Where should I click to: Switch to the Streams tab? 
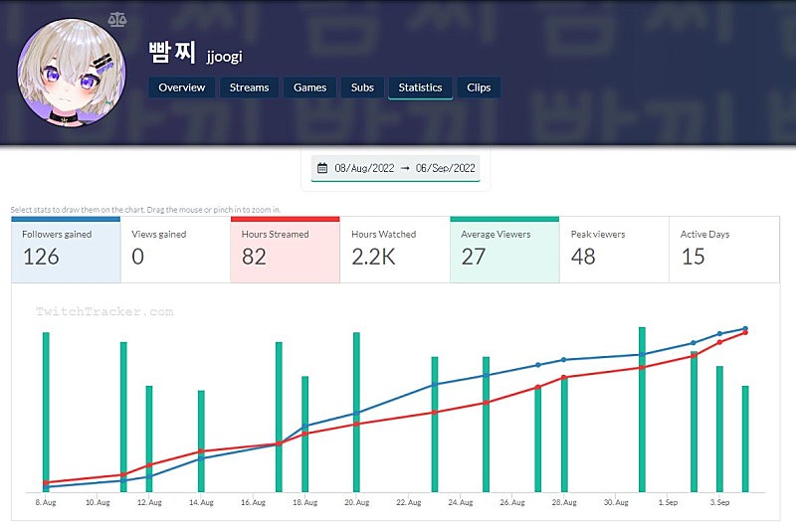coord(249,88)
